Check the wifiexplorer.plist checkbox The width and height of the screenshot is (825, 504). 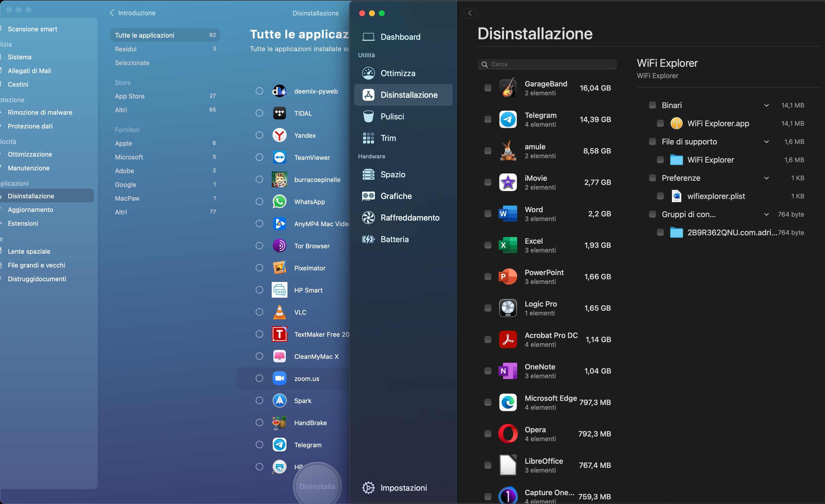coord(660,196)
